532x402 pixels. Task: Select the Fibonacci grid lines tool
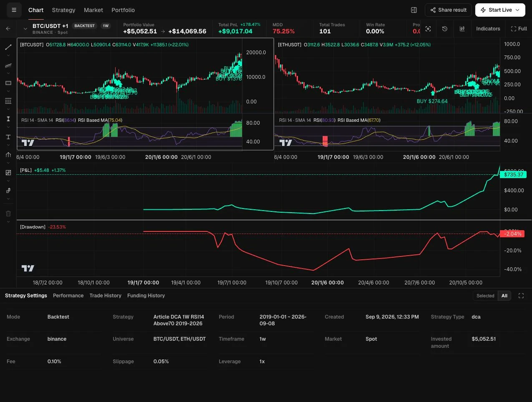8,101
